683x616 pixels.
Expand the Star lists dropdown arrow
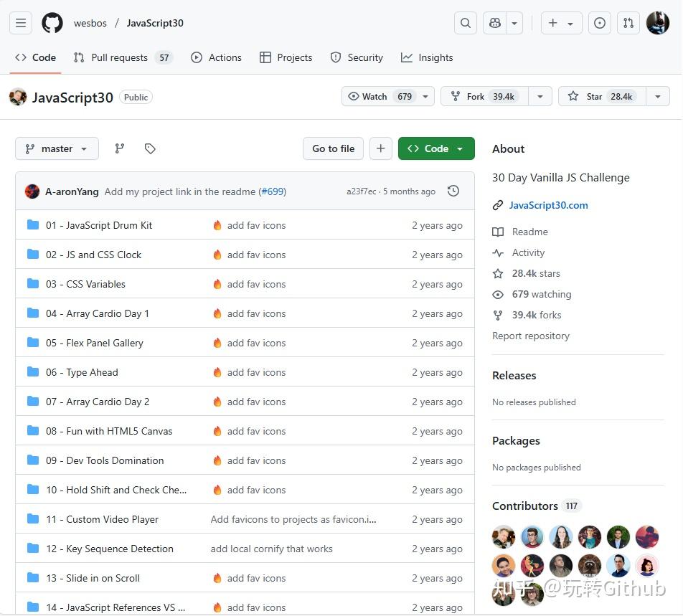658,96
